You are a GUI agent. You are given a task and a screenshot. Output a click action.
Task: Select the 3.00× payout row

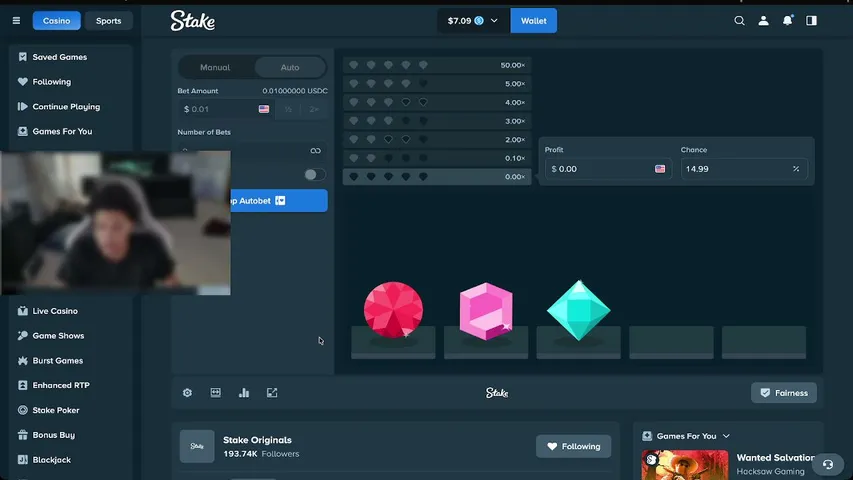437,121
